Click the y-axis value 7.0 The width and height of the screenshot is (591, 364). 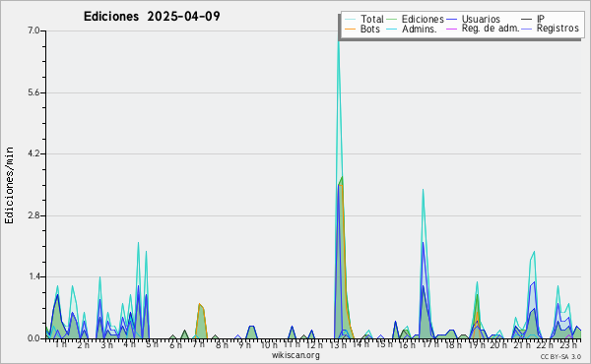[33, 30]
